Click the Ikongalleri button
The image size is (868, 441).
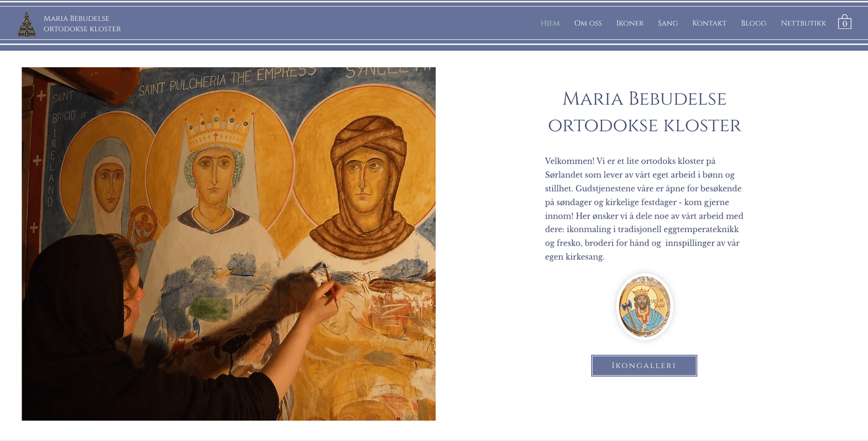click(x=644, y=365)
